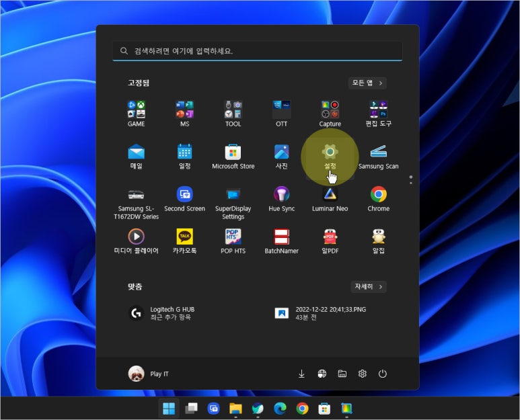Open the 사진 photos app

[x=282, y=156]
